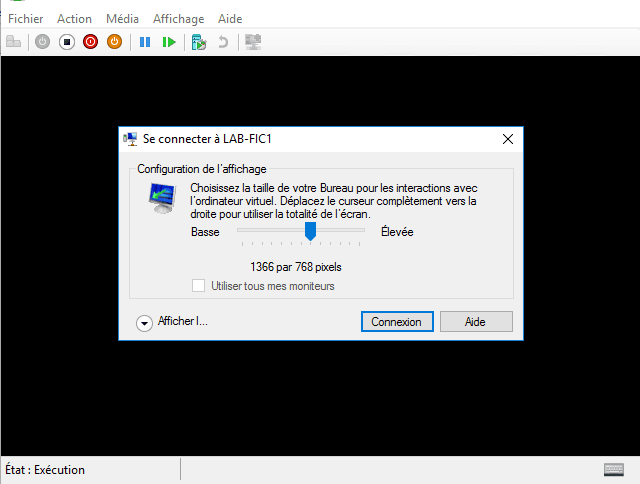Click the 'Configuration de l'affichage' group label
Image resolution: width=640 pixels, height=484 pixels.
click(202, 169)
